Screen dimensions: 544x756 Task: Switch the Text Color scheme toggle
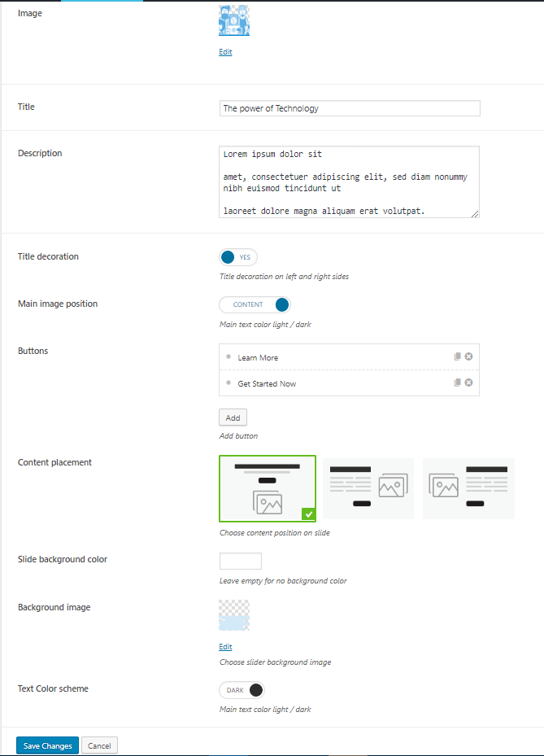242,690
